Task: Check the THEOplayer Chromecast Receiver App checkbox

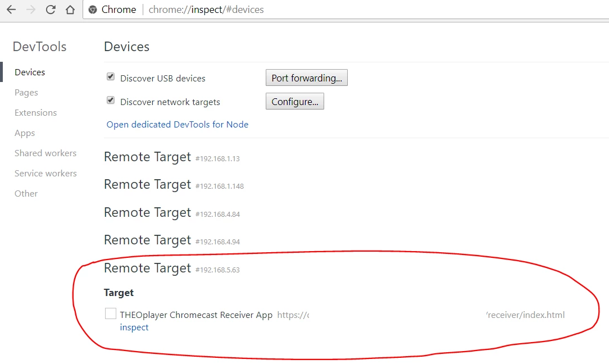Action: click(110, 313)
